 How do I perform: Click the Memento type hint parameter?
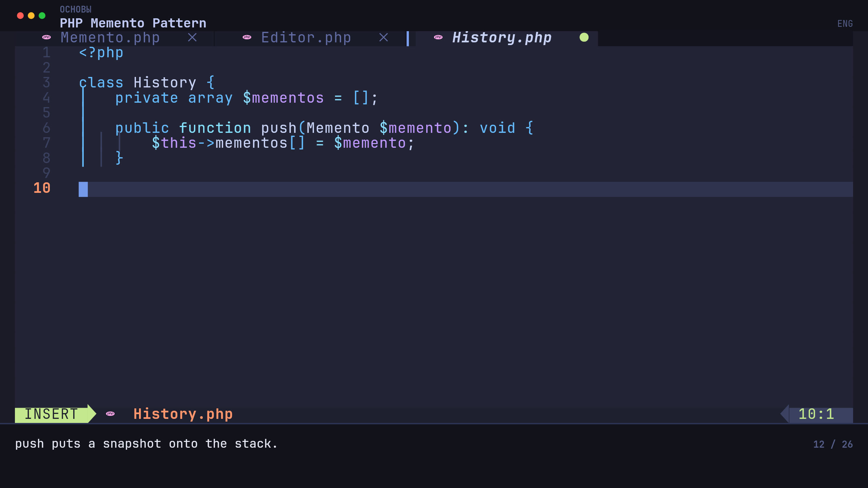pos(338,128)
